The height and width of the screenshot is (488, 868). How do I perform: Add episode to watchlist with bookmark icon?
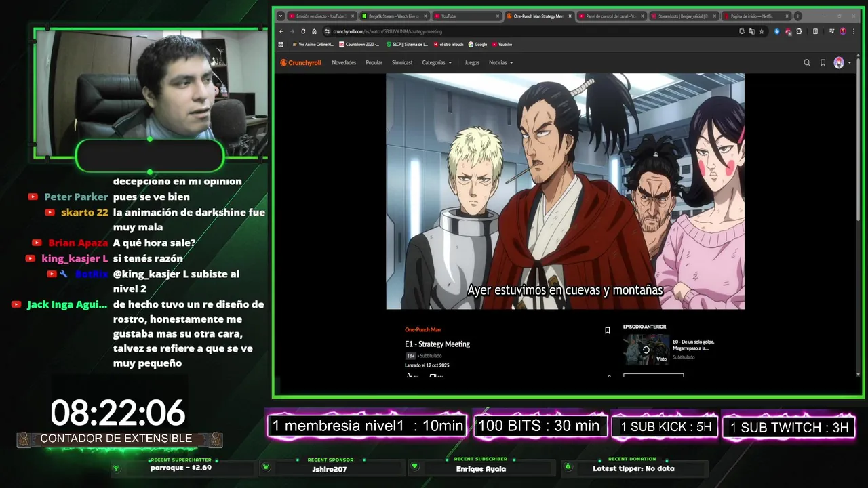click(x=607, y=331)
